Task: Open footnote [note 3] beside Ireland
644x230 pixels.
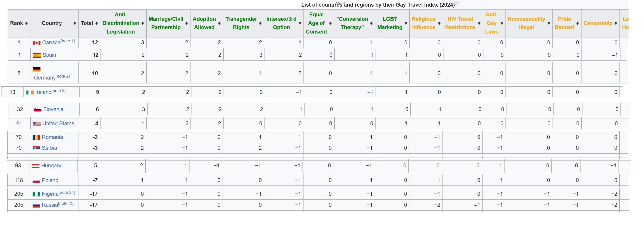Action: (59, 91)
